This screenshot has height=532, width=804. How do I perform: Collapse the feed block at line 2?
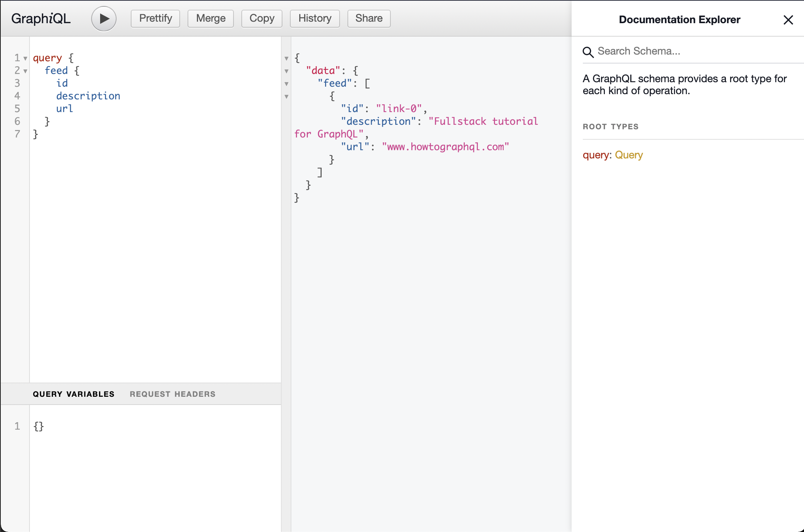click(25, 71)
